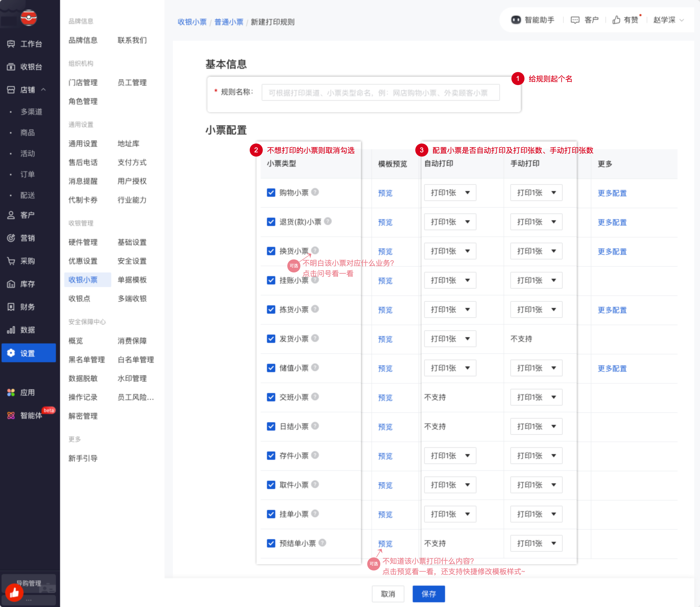Click the question mark beside 购物小票
The image size is (700, 607).
pos(315,192)
